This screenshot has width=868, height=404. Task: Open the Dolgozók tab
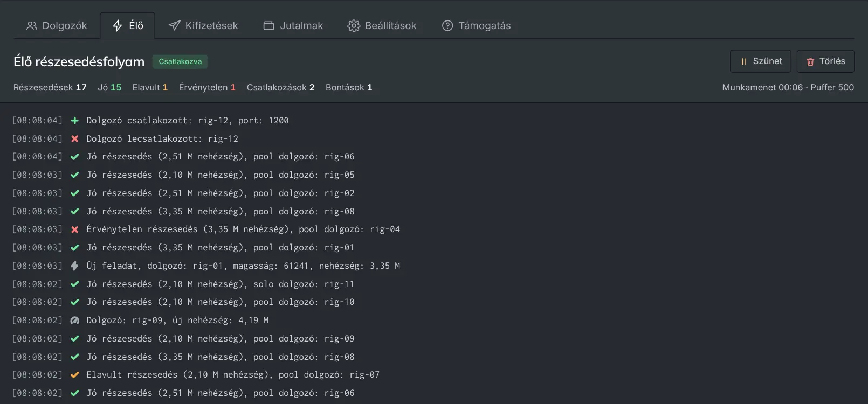57,26
